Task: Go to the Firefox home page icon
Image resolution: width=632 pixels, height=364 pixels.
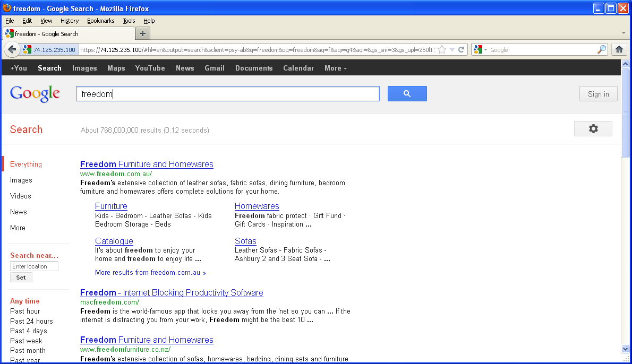Action: click(618, 50)
